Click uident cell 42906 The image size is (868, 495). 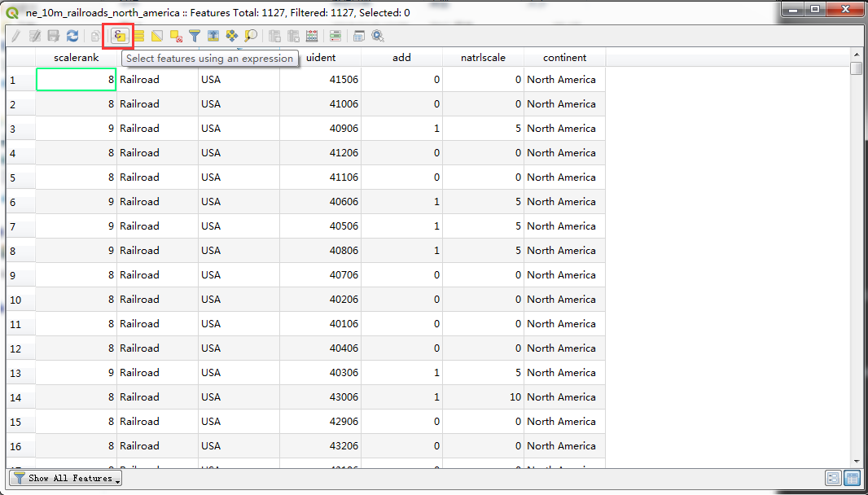tap(321, 422)
